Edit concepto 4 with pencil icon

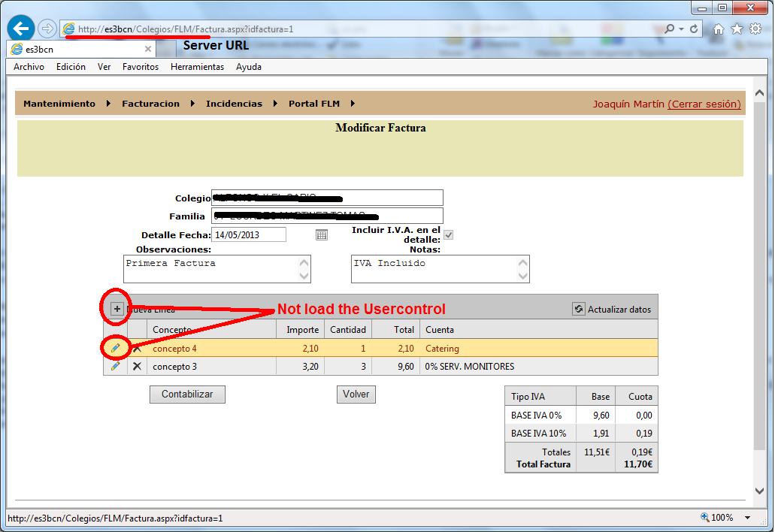coord(115,348)
